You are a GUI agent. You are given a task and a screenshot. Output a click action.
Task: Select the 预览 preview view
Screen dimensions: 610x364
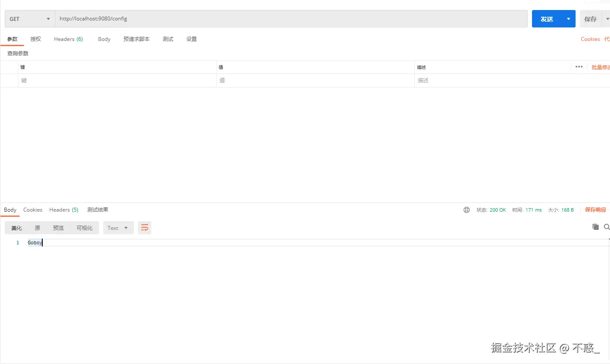pos(58,228)
